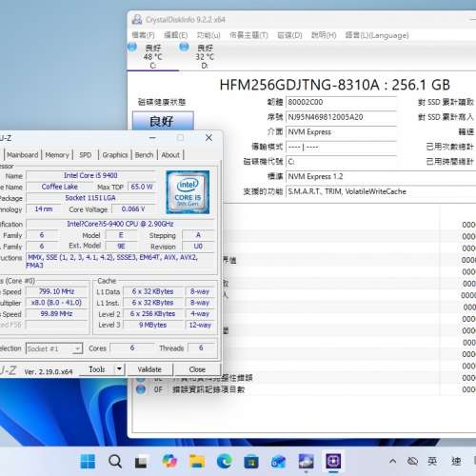Click the Close button in CPU-Z
This screenshot has width=476, height=476.
pyautogui.click(x=197, y=369)
